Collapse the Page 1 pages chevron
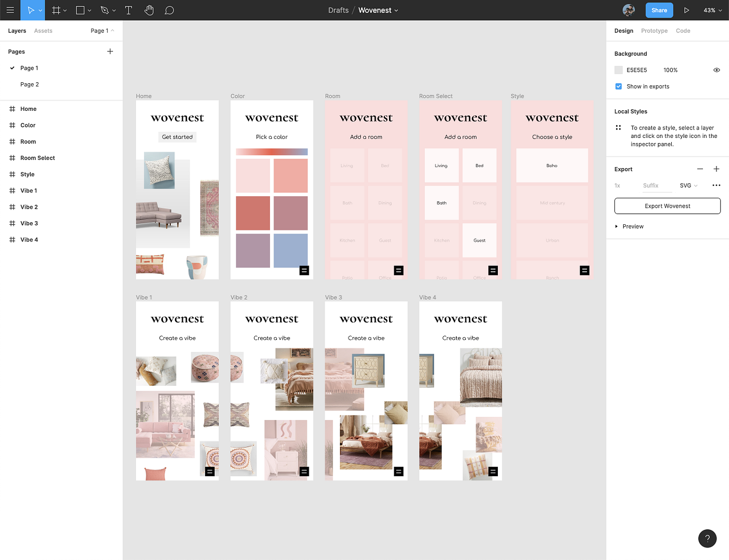Screen dimensions: 729x560 [112, 31]
